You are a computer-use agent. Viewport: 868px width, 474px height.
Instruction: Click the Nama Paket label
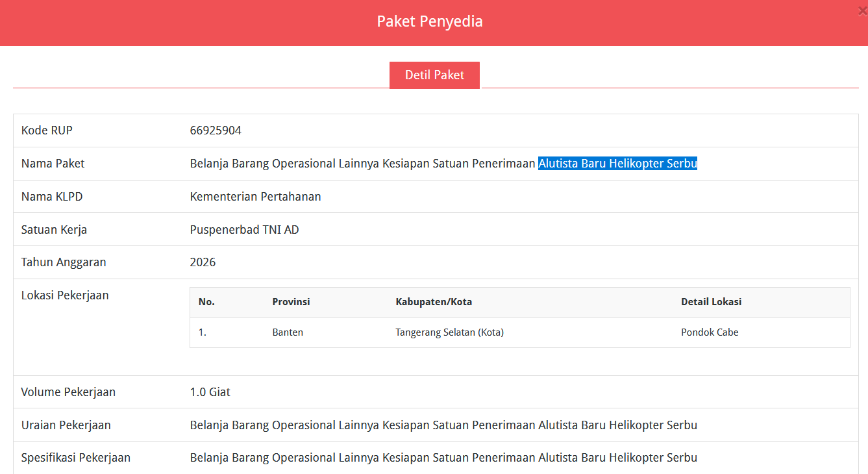(x=53, y=164)
